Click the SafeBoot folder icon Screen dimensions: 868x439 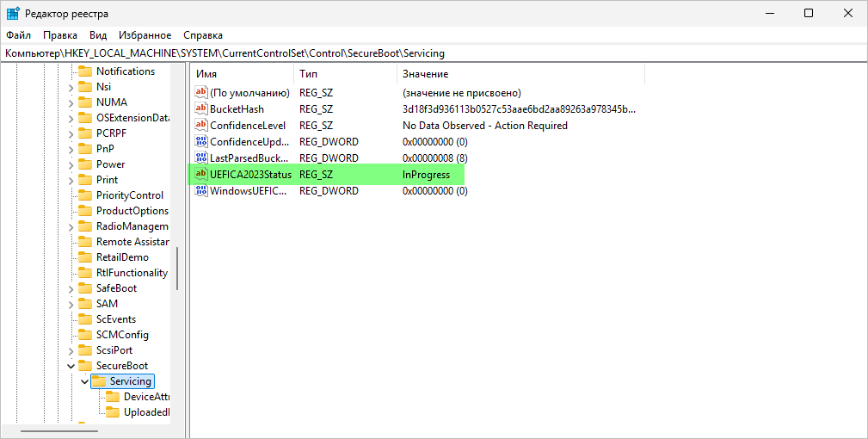[x=85, y=288]
